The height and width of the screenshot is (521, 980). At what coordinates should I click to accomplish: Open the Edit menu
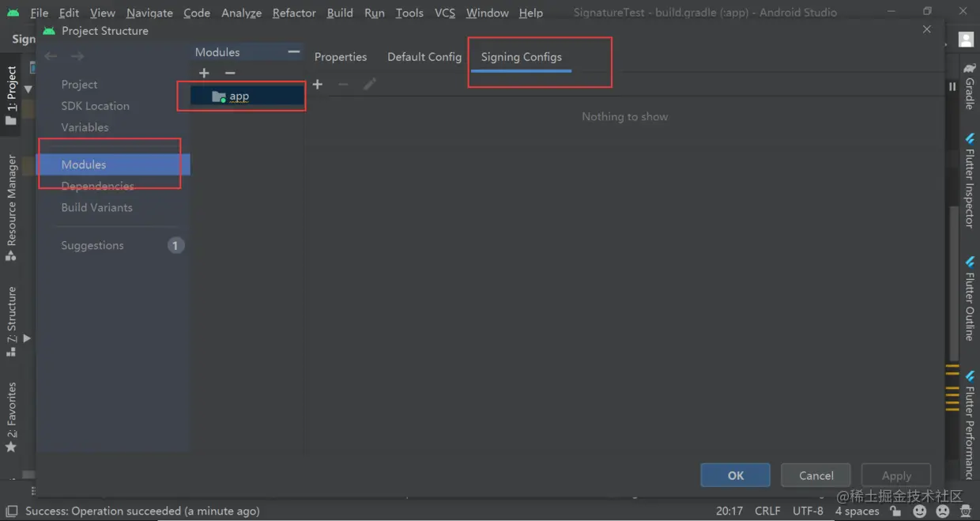pos(69,13)
